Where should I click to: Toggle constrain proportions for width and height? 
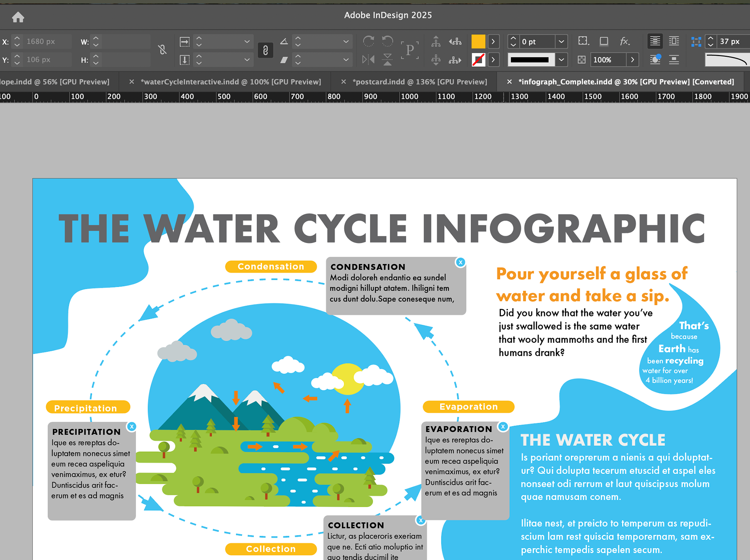point(162,50)
